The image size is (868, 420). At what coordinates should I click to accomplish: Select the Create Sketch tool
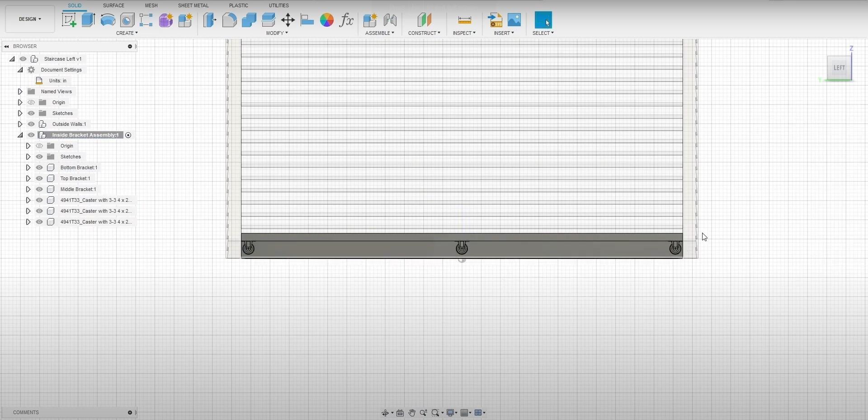tap(69, 20)
